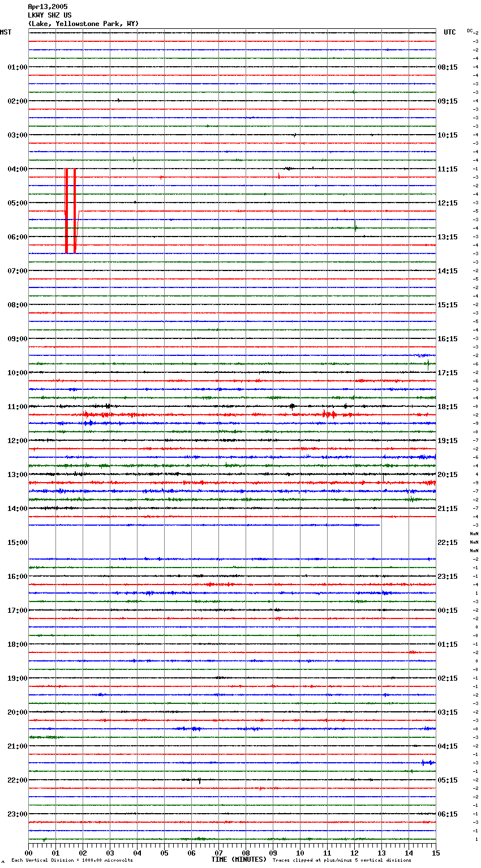Select the 20:00 MST time label
This screenshot has width=481, height=868.
(18, 712)
